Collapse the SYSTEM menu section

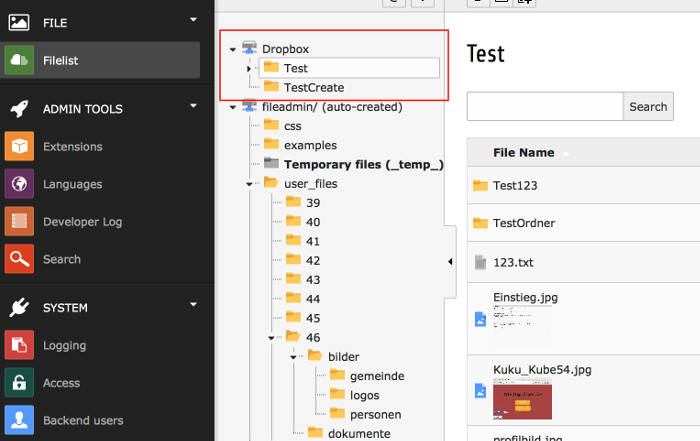194,305
